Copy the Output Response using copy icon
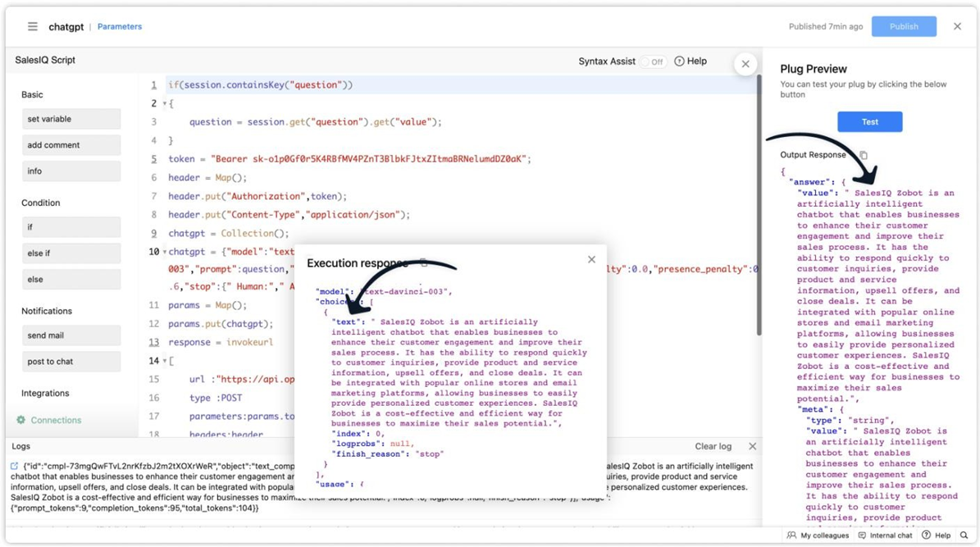The height and width of the screenshot is (547, 980). coord(863,155)
